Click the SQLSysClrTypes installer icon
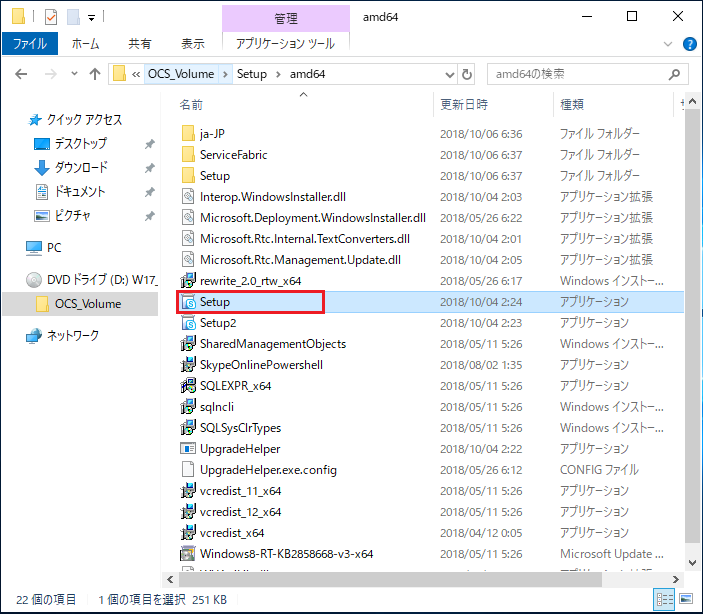The width and height of the screenshot is (703, 614). 188,428
